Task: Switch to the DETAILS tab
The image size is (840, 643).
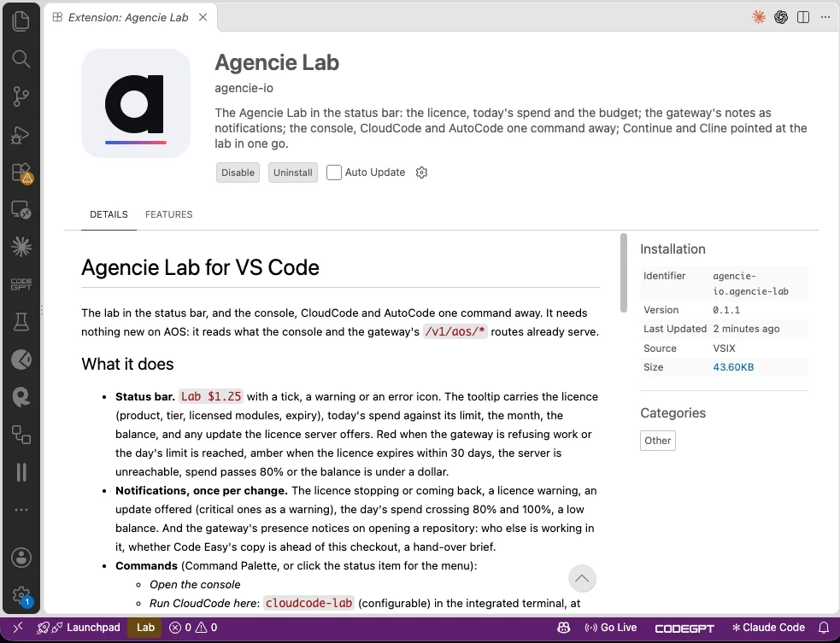Action: click(109, 214)
